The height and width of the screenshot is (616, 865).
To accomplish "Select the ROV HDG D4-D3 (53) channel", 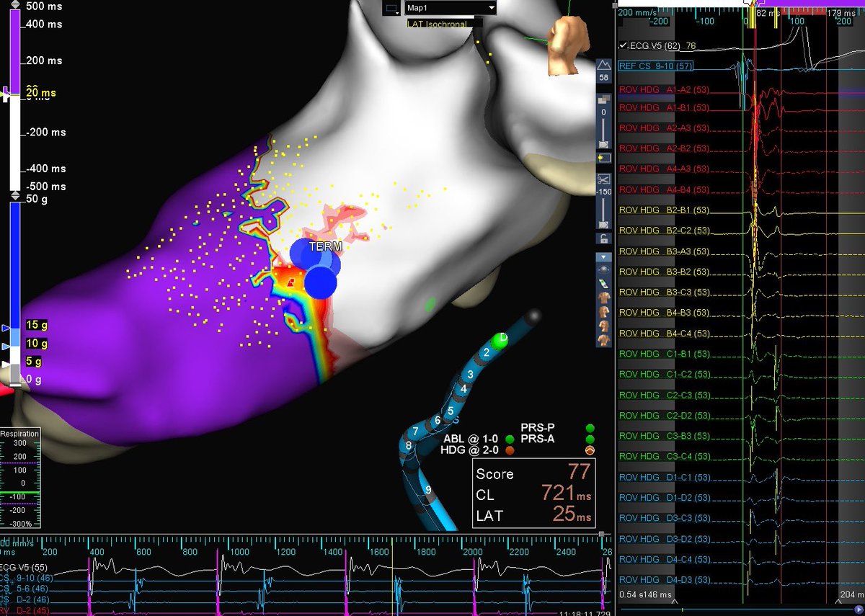I will [x=663, y=579].
